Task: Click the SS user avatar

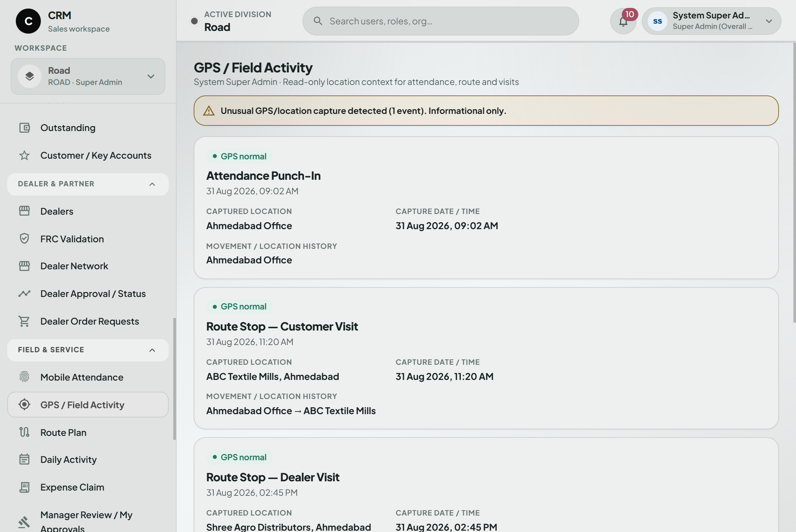Action: pyautogui.click(x=657, y=21)
